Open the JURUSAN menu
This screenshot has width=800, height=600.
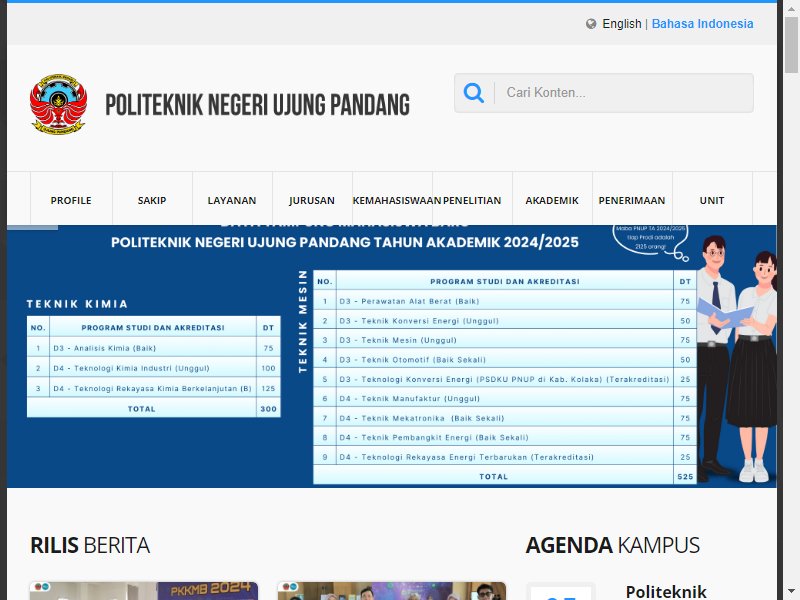[312, 200]
